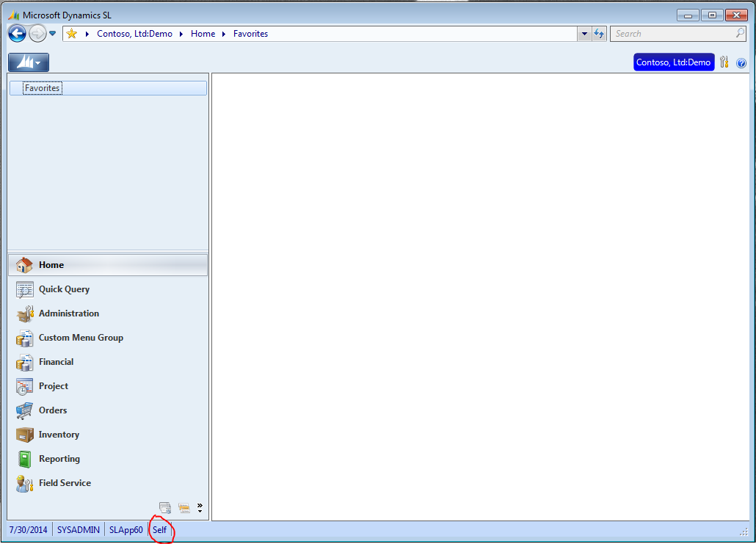756x544 pixels.
Task: Expand the breadcrumb arrow before Favorites
Action: 224,34
